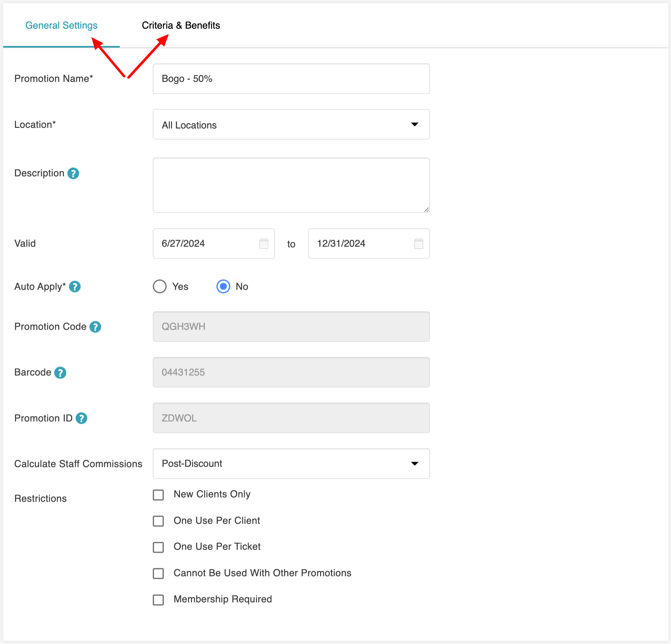Open the end date calendar icon

(x=419, y=244)
